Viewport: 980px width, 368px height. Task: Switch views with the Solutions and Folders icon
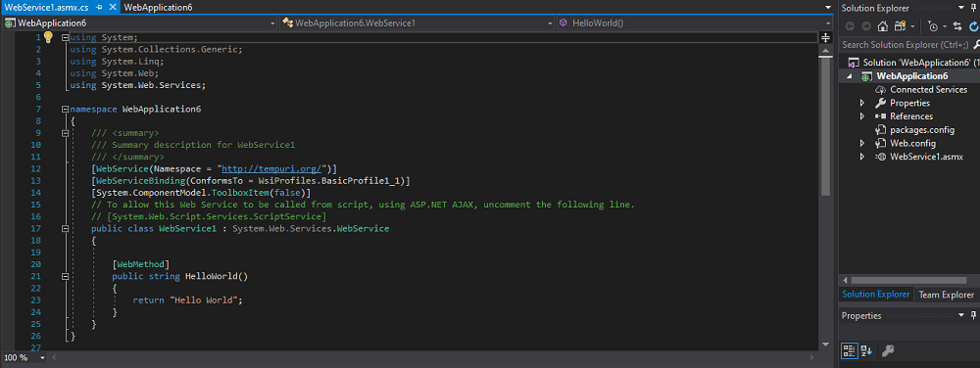(901, 26)
